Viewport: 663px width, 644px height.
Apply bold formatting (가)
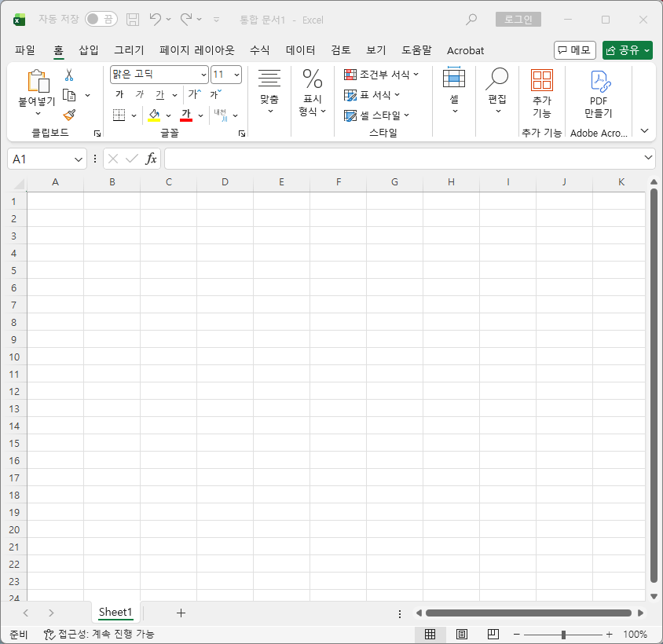tap(119, 94)
